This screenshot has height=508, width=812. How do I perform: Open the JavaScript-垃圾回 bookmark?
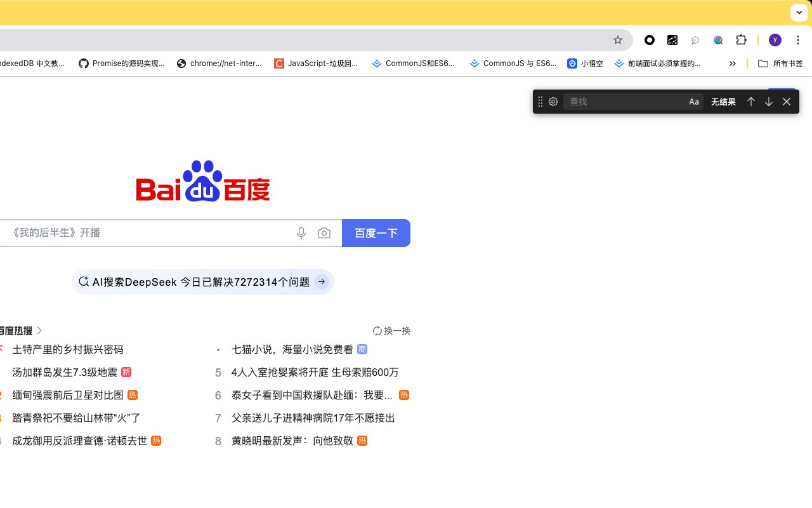click(317, 63)
